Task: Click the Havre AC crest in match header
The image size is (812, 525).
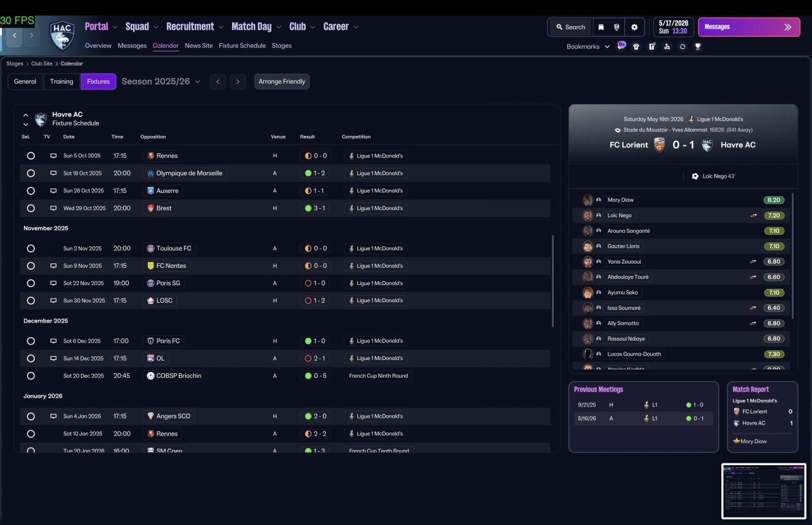Action: 707,145
